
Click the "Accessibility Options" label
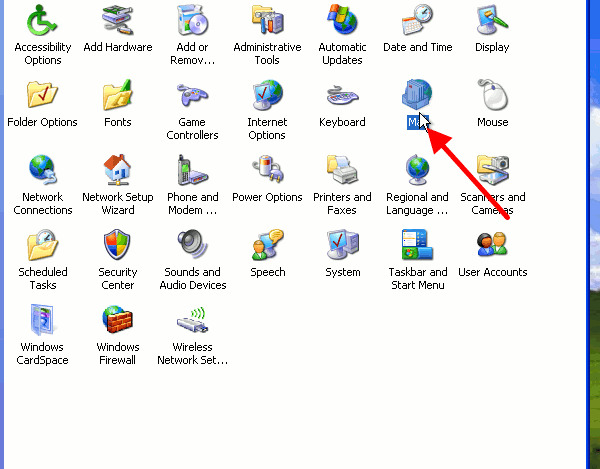pos(42,54)
